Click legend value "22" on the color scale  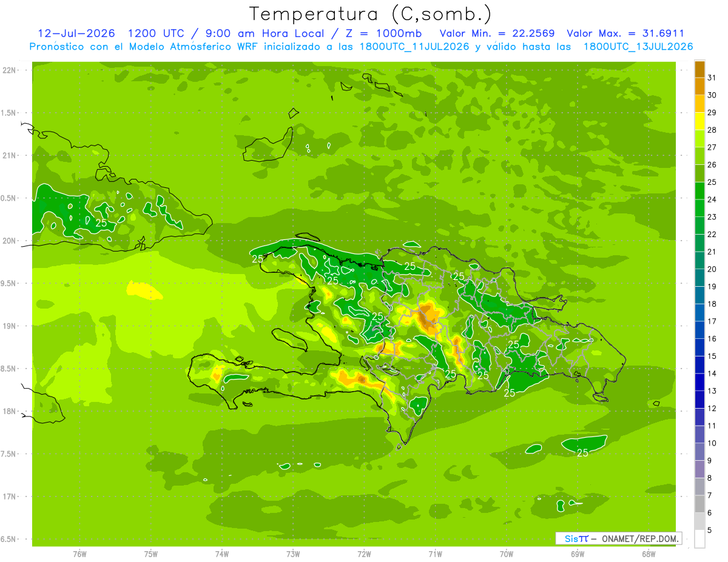point(712,234)
